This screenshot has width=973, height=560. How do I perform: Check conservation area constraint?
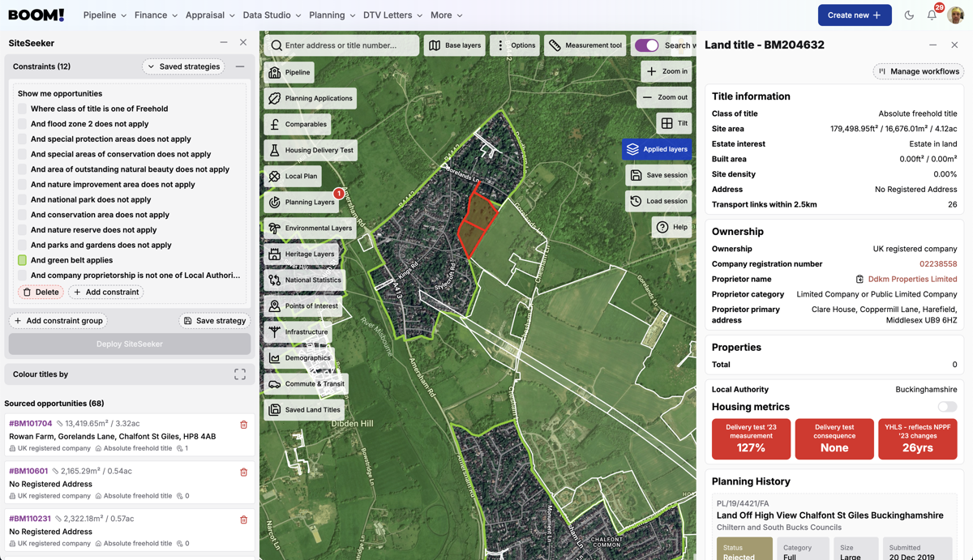coord(22,215)
